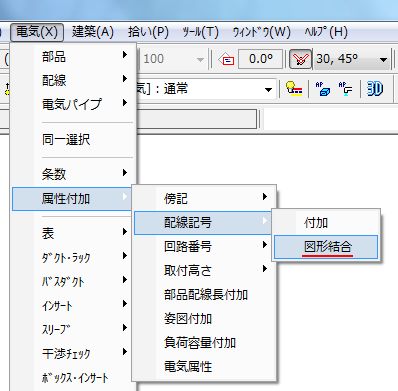This screenshot has height=391, width=398.
Task: Choose 負荷容量付加 command
Action: (x=204, y=342)
